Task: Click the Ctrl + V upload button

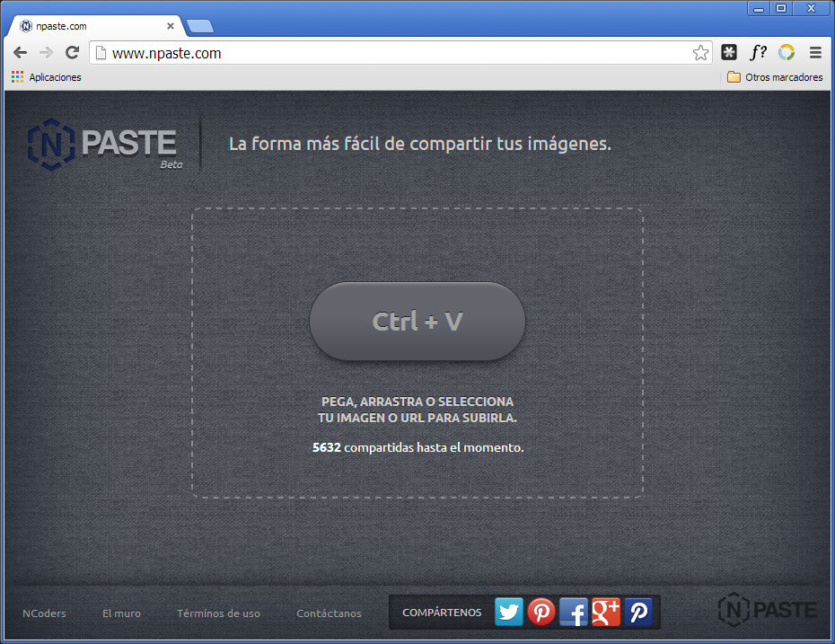Action: coord(417,322)
